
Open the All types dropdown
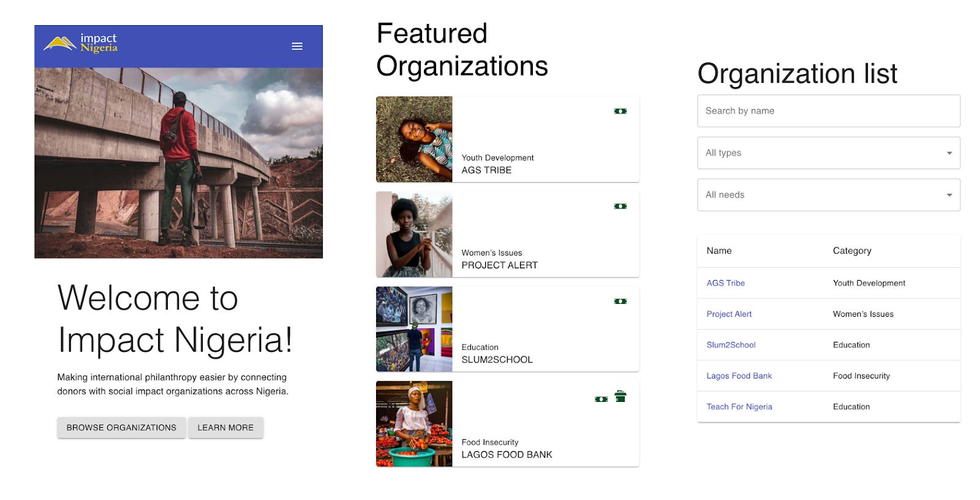(x=829, y=153)
